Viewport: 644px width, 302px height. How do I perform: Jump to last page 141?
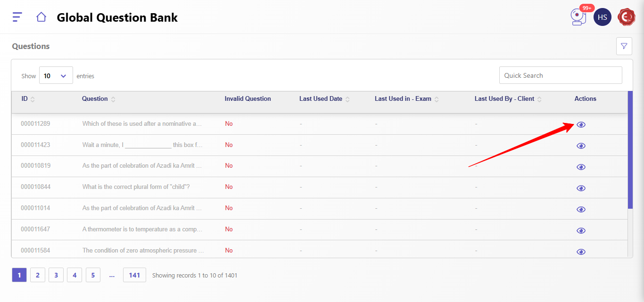tap(134, 275)
